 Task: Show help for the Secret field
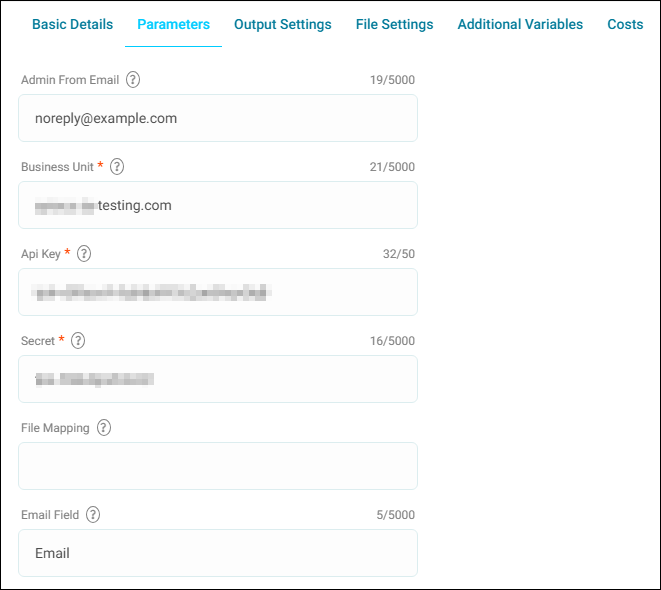click(x=78, y=341)
